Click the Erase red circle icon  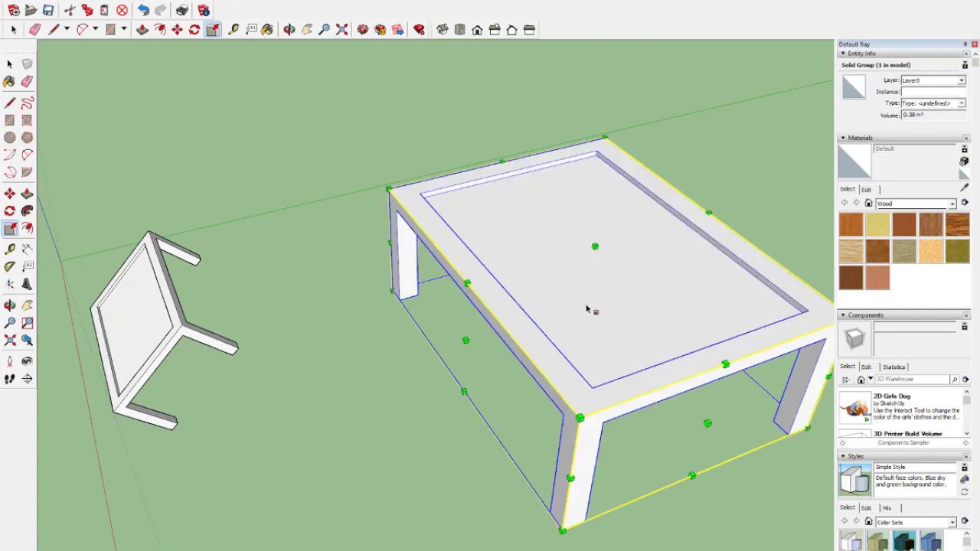click(122, 10)
